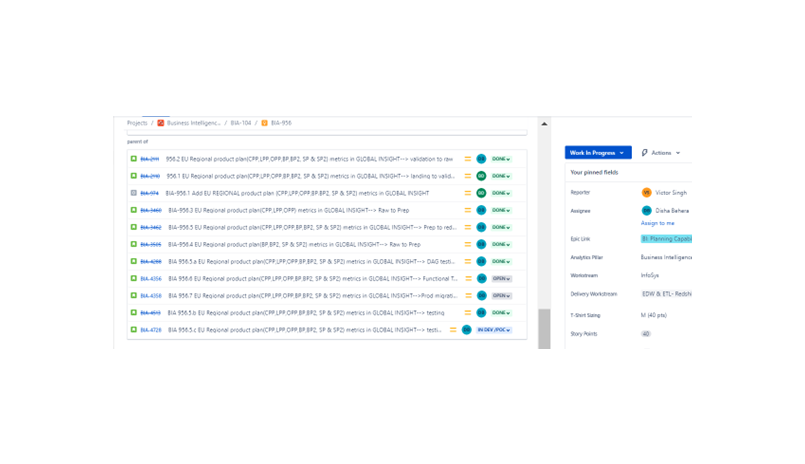Click 'Your pinned fields' header
The image size is (805, 464).
pos(594,172)
